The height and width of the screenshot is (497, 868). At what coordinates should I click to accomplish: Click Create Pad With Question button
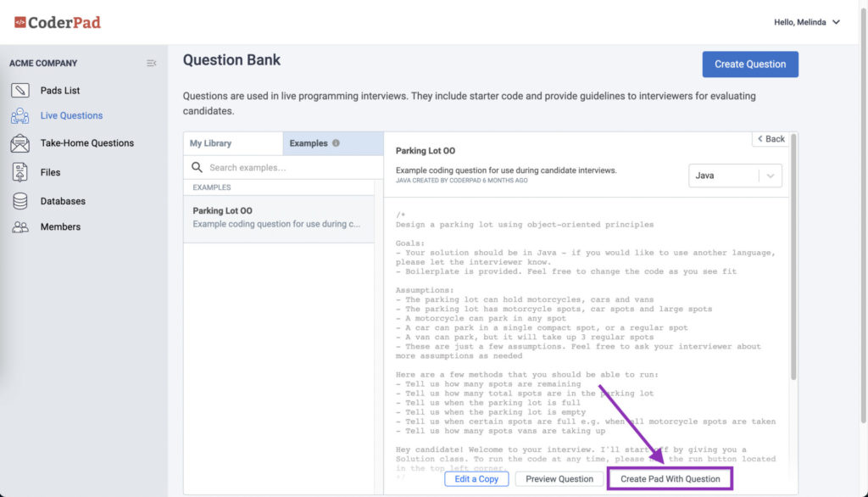click(670, 478)
